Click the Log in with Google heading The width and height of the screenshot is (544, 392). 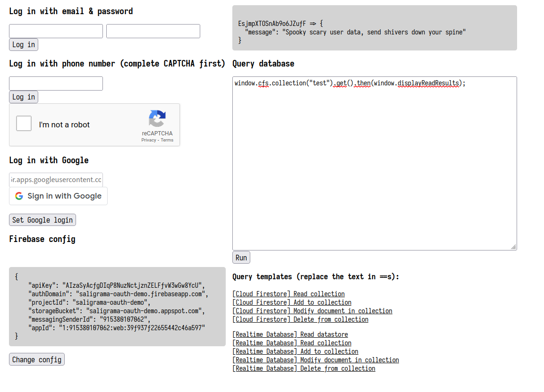(49, 160)
